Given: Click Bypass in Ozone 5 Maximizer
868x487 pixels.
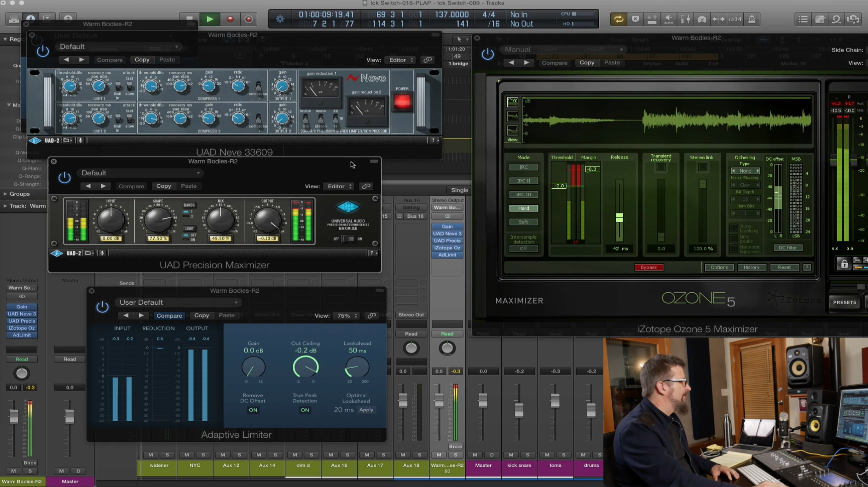Looking at the screenshot, I should tap(649, 267).
